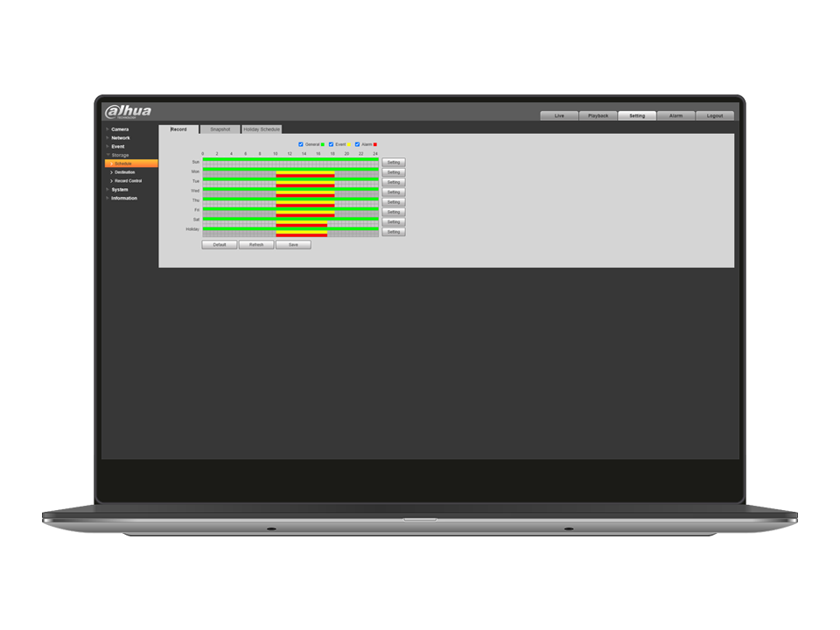This screenshot has height=630, width=840.
Task: Open Destination under Storage
Action: (124, 172)
